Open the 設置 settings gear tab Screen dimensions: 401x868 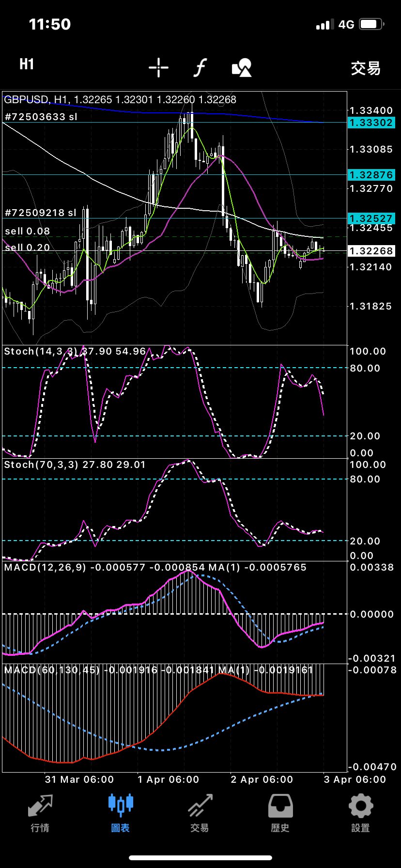click(361, 806)
